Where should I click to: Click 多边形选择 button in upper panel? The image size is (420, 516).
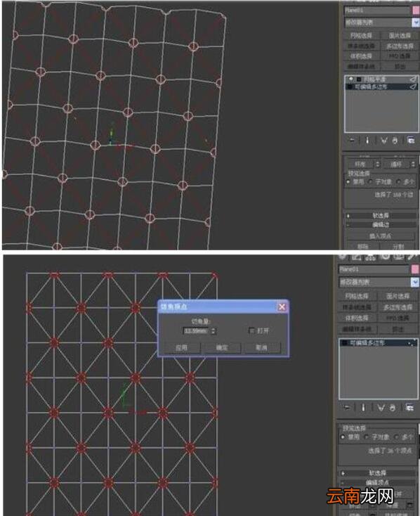point(400,46)
